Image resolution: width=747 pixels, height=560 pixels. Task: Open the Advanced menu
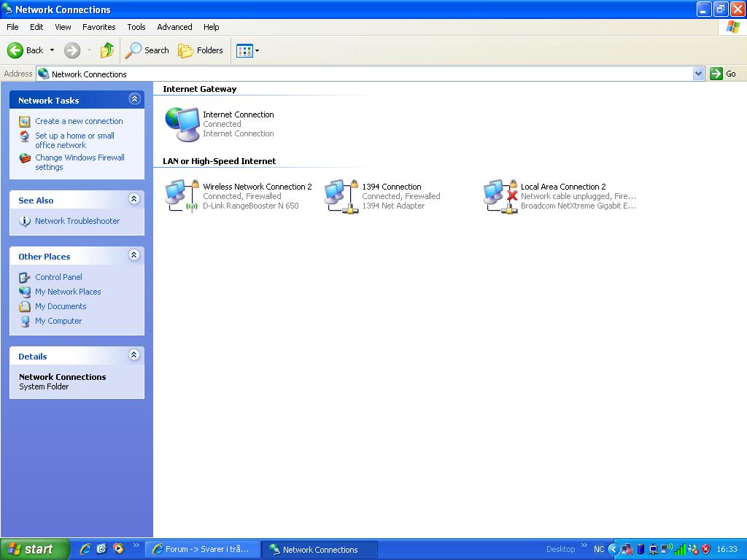[174, 27]
